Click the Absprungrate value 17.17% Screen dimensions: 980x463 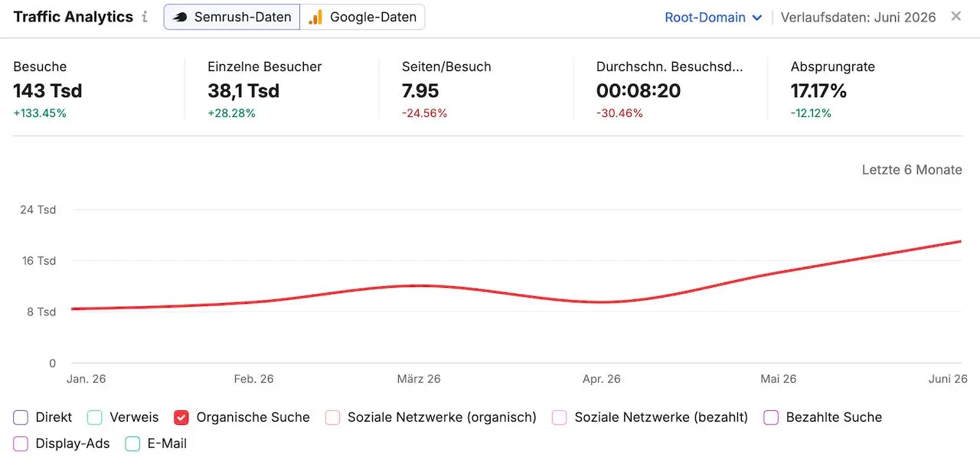pos(818,91)
